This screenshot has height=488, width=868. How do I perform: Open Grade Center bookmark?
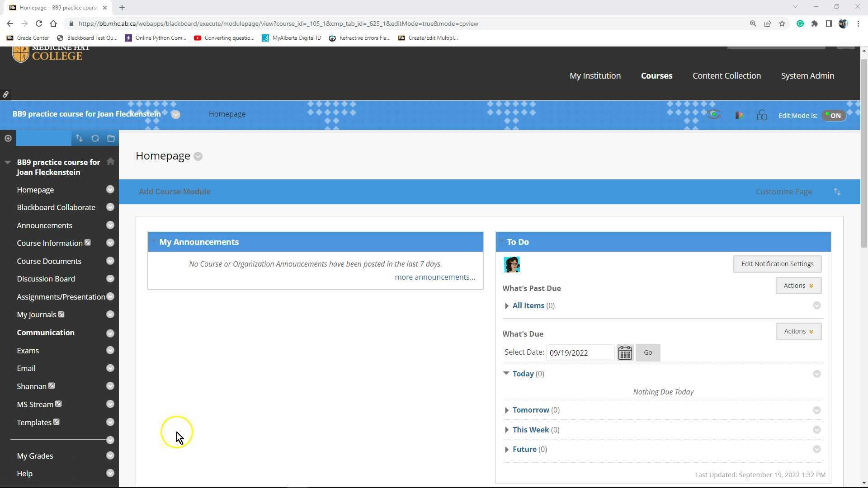tap(28, 38)
